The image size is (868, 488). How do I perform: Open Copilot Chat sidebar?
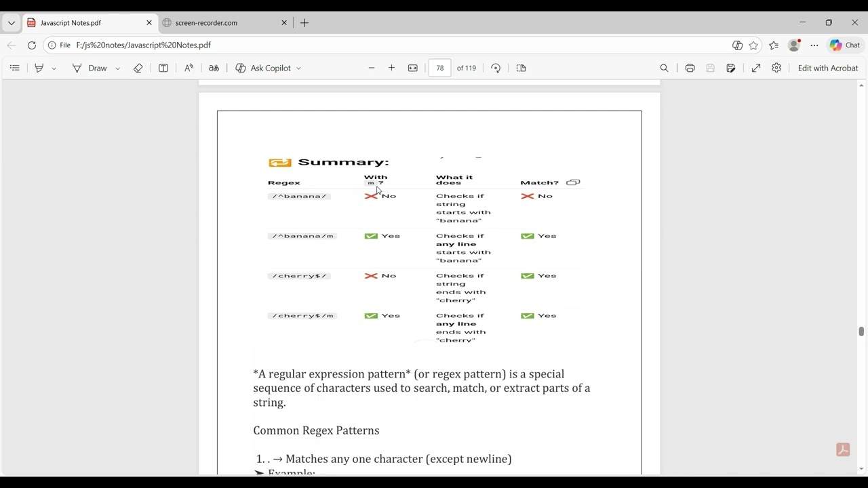pos(845,45)
